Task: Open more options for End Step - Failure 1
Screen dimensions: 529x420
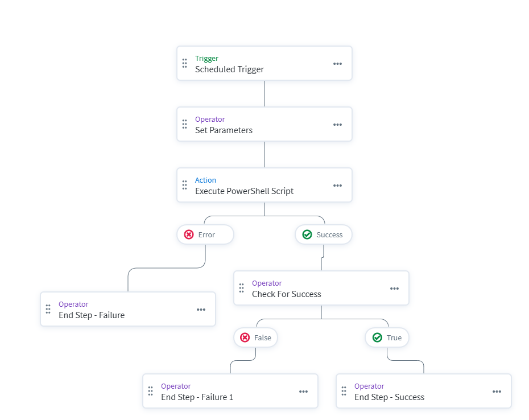Action: [303, 392]
